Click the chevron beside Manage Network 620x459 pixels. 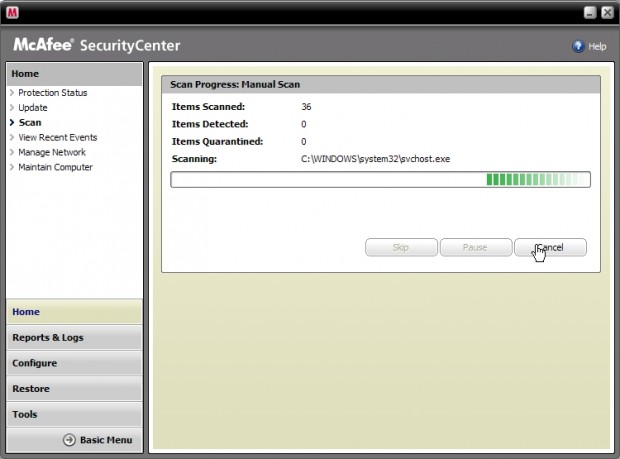click(x=12, y=152)
